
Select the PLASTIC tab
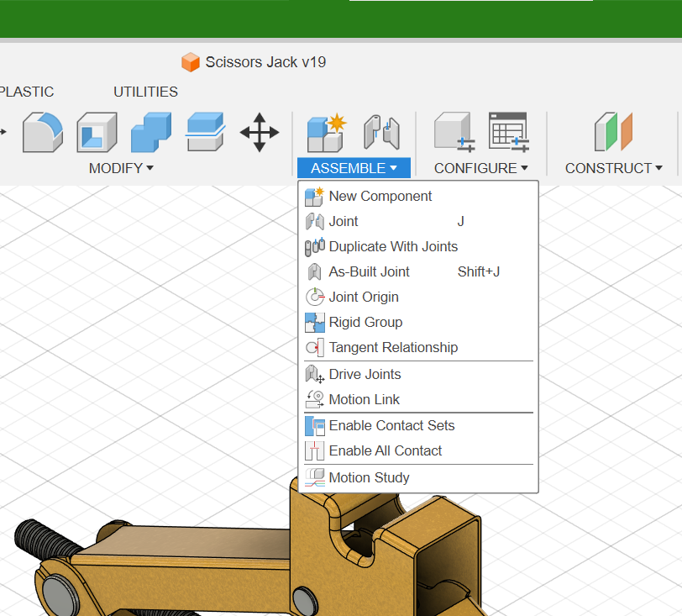(x=26, y=92)
